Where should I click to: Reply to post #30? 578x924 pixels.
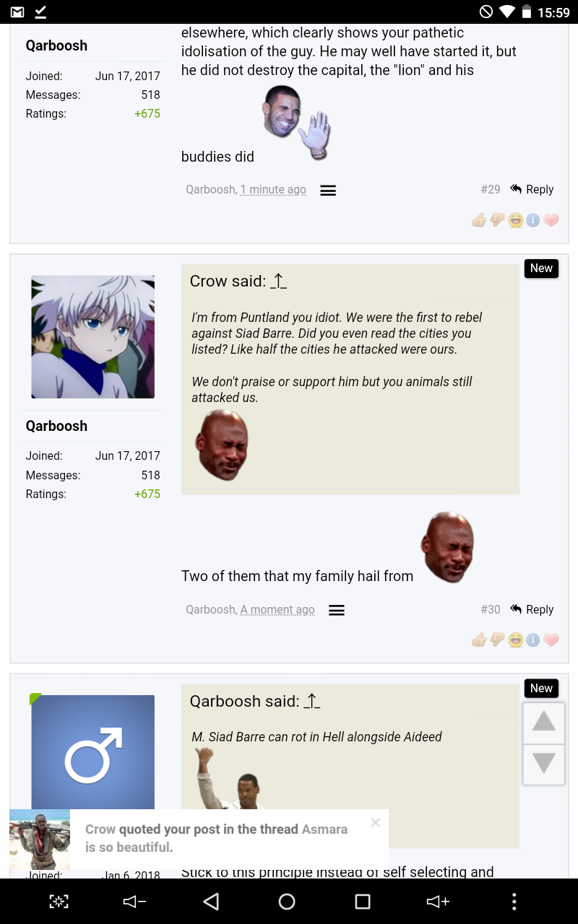(532, 609)
